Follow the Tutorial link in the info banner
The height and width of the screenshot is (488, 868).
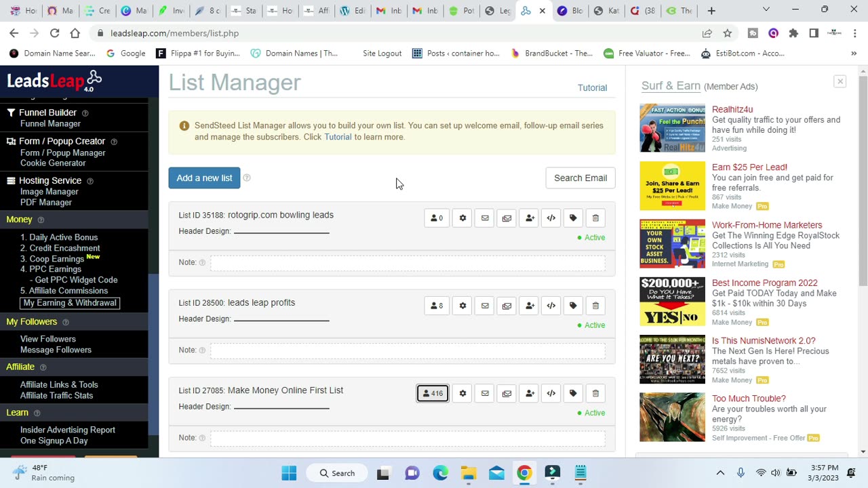pyautogui.click(x=338, y=137)
